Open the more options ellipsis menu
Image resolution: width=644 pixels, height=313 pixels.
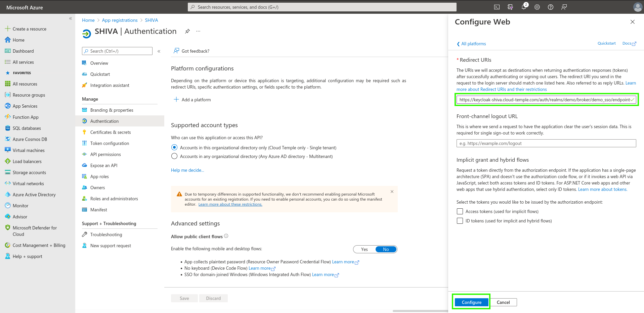coord(198,31)
